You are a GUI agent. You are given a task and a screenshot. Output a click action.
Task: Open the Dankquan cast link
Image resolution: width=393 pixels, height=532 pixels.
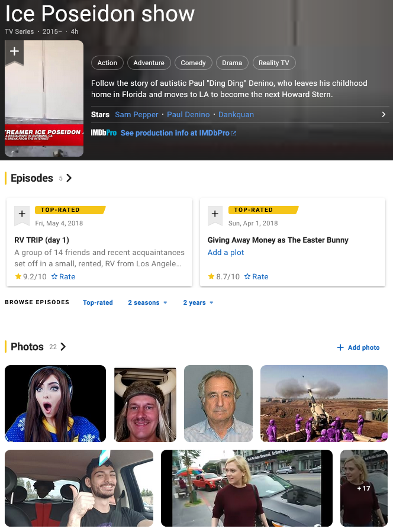point(236,115)
